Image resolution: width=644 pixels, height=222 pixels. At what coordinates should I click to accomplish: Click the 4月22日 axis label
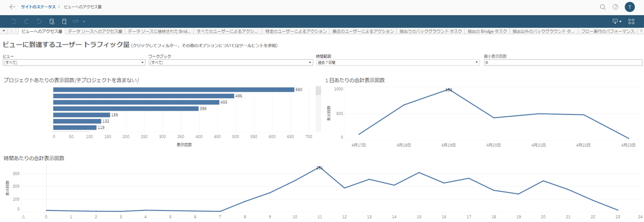click(x=584, y=145)
